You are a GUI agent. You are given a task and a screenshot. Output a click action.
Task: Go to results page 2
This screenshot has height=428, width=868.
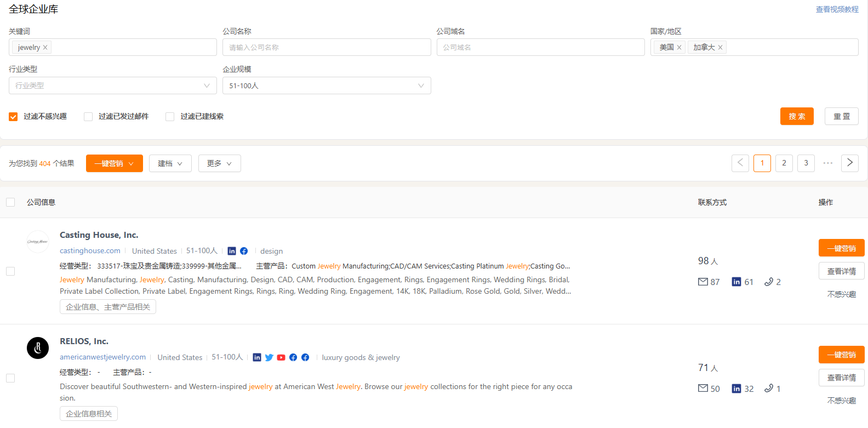(x=784, y=163)
